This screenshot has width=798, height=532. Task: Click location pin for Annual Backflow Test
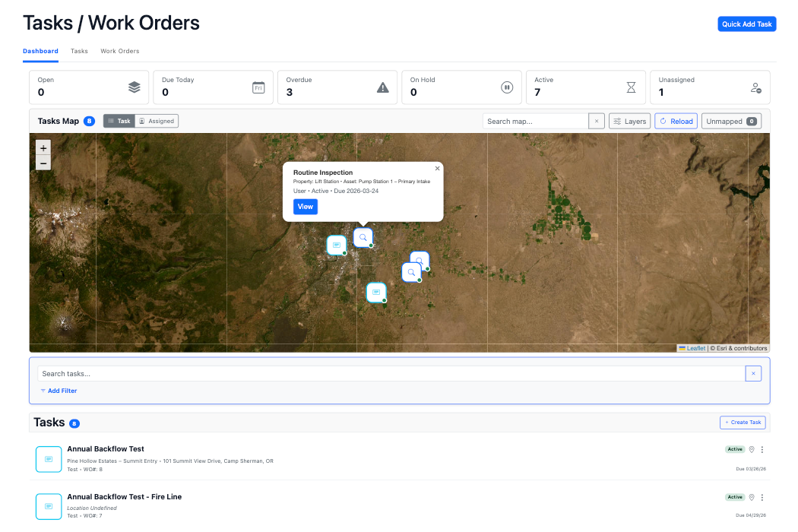[x=752, y=449]
